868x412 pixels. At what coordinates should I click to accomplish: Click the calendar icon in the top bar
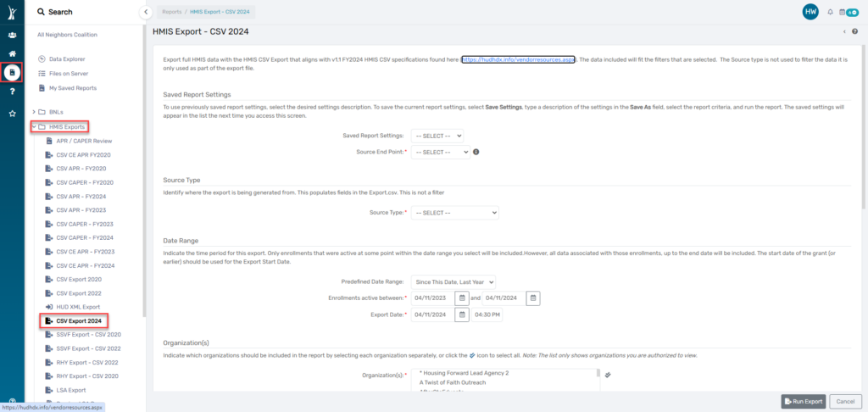(x=842, y=12)
